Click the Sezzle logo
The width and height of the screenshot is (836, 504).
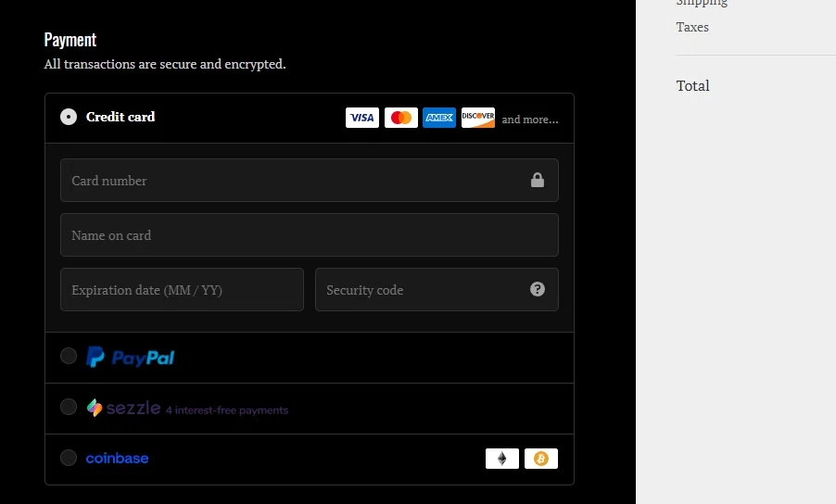point(123,408)
